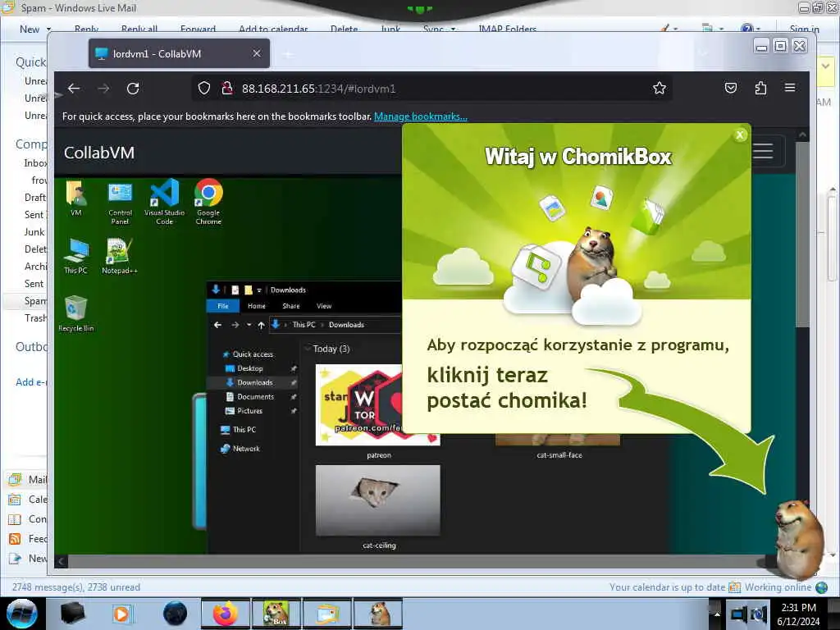
Task: Open the Manage bookmarks link
Action: coord(421,116)
